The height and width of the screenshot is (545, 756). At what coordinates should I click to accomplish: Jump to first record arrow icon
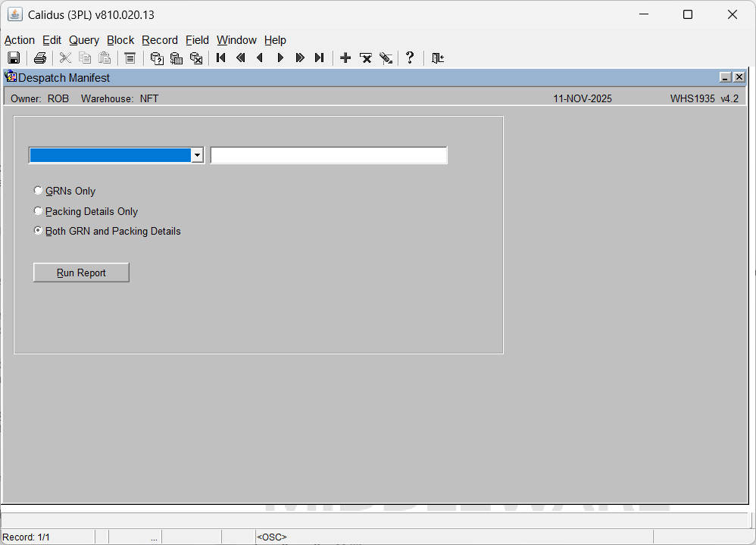point(221,58)
